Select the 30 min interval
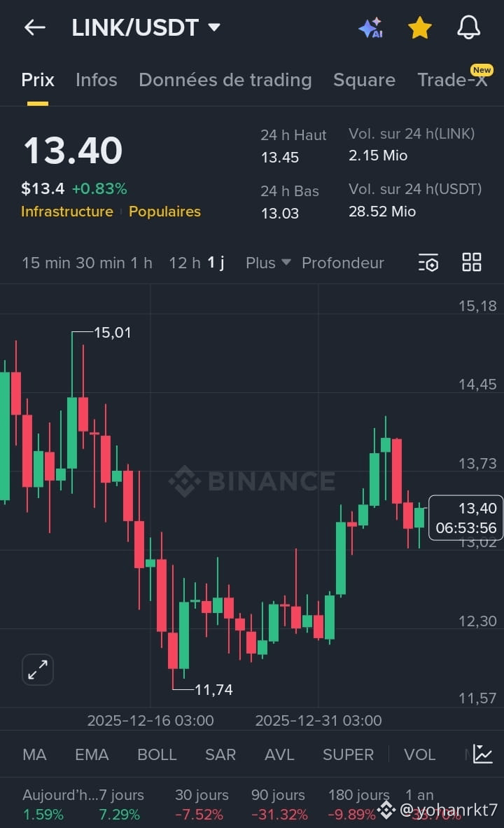 click(100, 263)
